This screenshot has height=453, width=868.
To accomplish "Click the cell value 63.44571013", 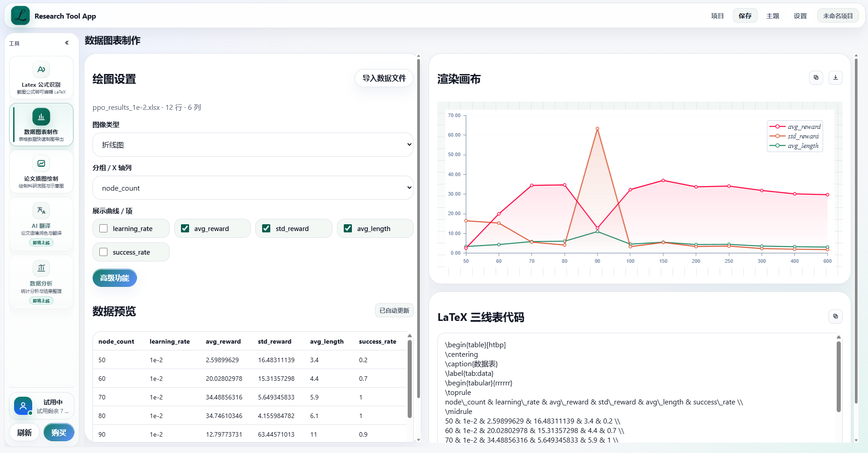I will (x=276, y=434).
